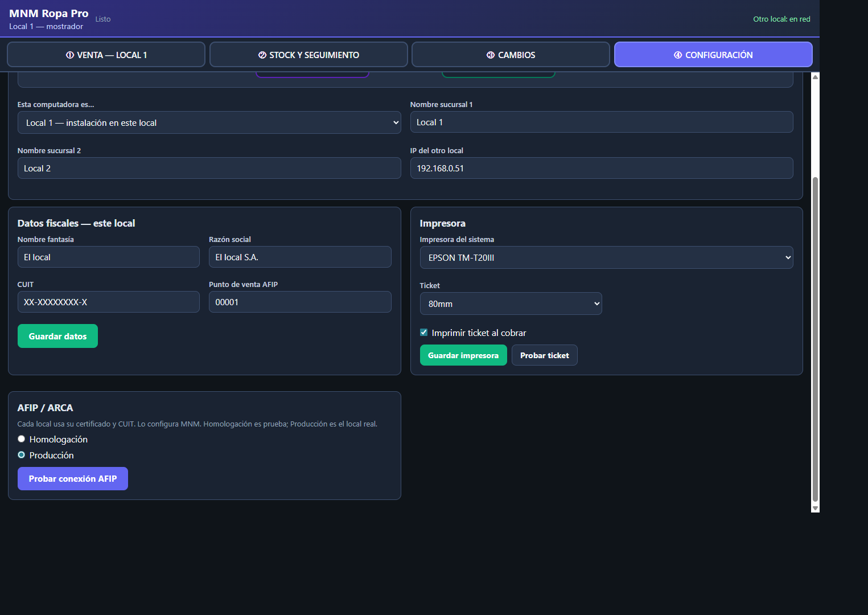Click the scrollbar up arrow
This screenshot has width=868, height=615.
tap(815, 77)
